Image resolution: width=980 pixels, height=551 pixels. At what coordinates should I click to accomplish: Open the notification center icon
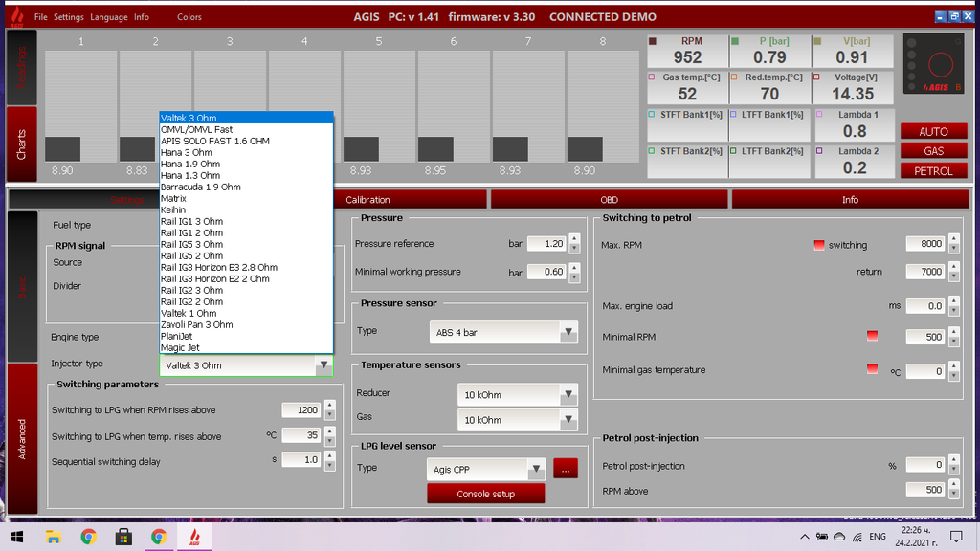956,537
